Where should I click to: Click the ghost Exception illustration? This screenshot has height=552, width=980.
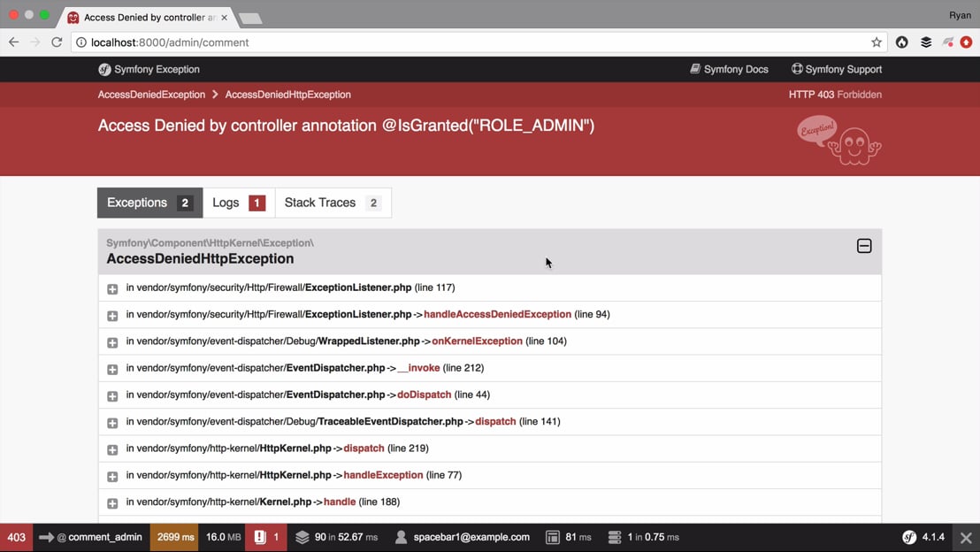coord(838,140)
